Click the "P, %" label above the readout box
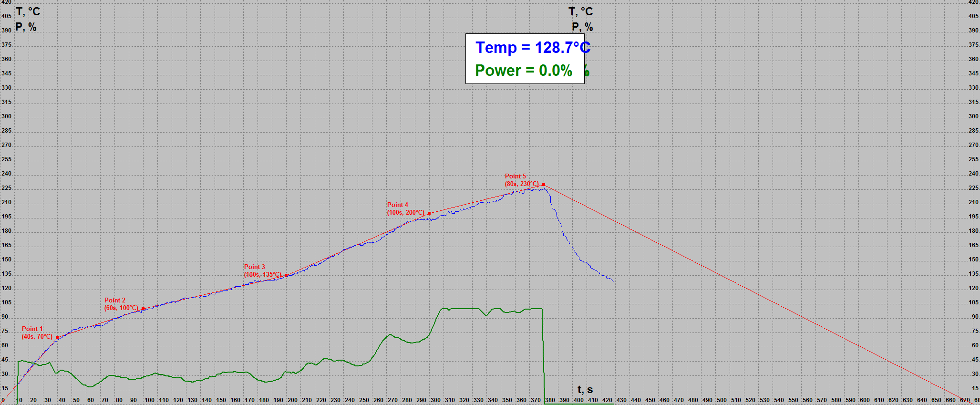Screen dimensions: 980x405 click(x=583, y=27)
